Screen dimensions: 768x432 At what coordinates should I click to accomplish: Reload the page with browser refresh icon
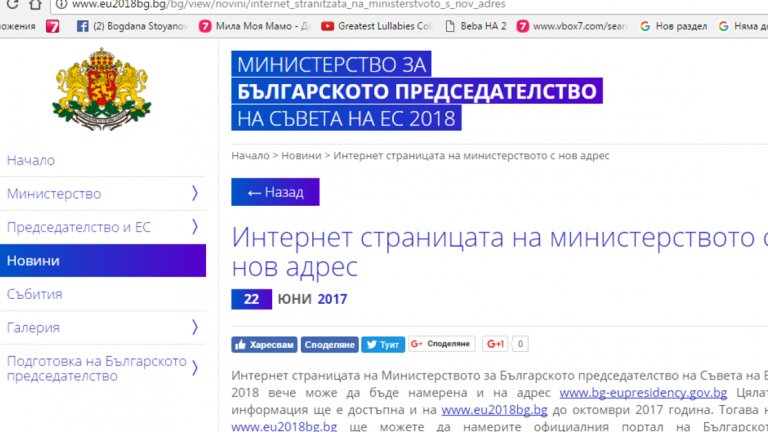tap(12, 4)
